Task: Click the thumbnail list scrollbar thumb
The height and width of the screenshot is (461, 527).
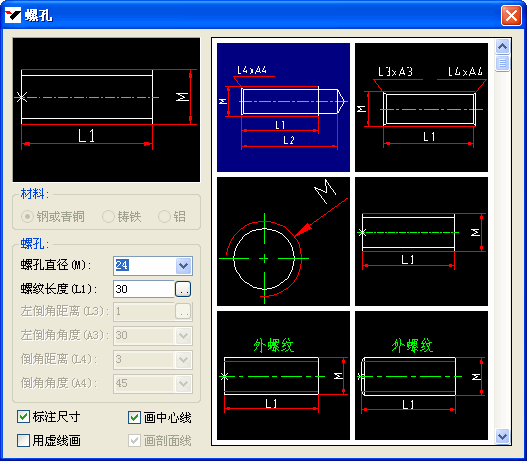Action: (502, 63)
